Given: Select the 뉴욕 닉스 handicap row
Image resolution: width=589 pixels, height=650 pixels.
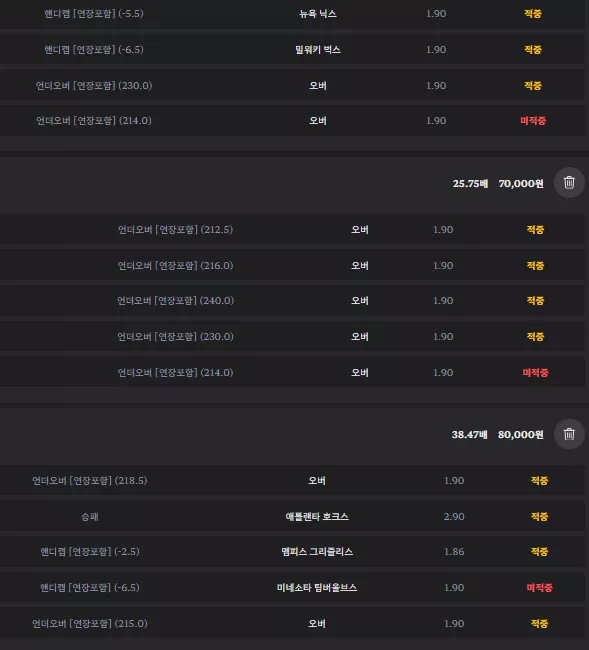Looking at the screenshot, I should [x=293, y=14].
